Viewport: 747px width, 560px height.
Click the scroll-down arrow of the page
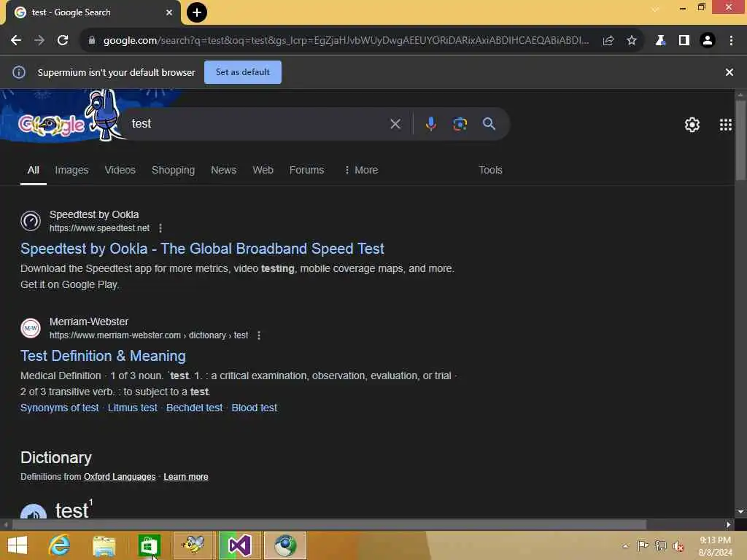740,512
